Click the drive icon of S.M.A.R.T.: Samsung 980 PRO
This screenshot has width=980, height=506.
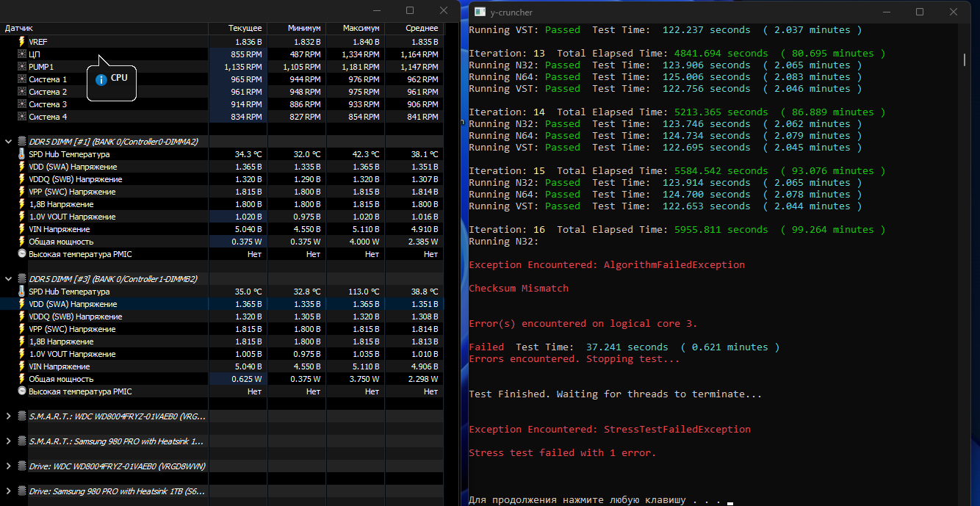click(21, 441)
